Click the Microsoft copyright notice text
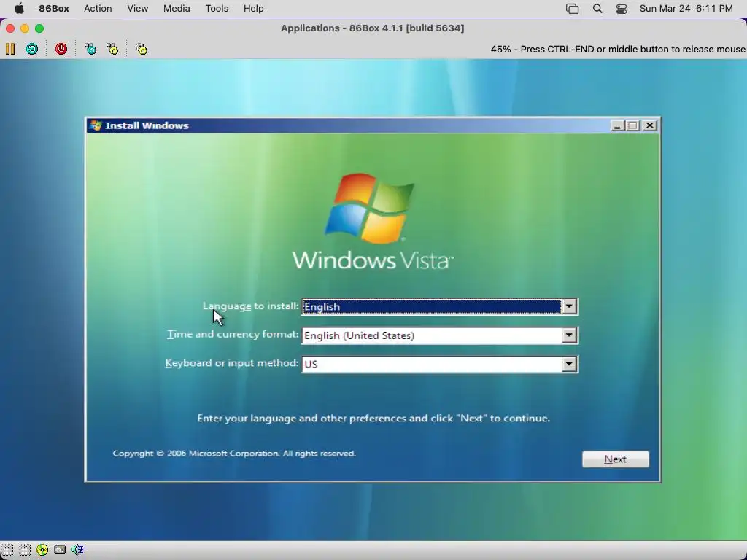Screen dimensions: 747x560 (x=234, y=454)
